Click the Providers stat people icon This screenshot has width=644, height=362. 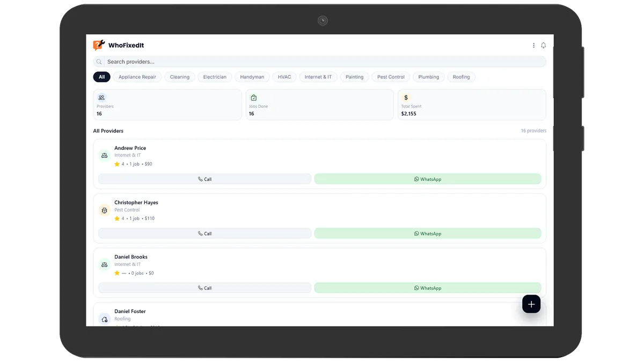101,98
